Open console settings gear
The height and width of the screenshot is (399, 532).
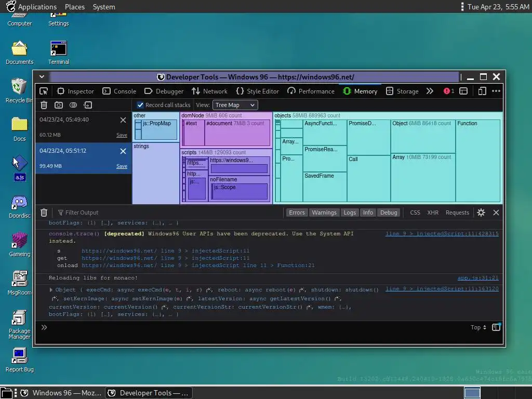click(x=481, y=212)
